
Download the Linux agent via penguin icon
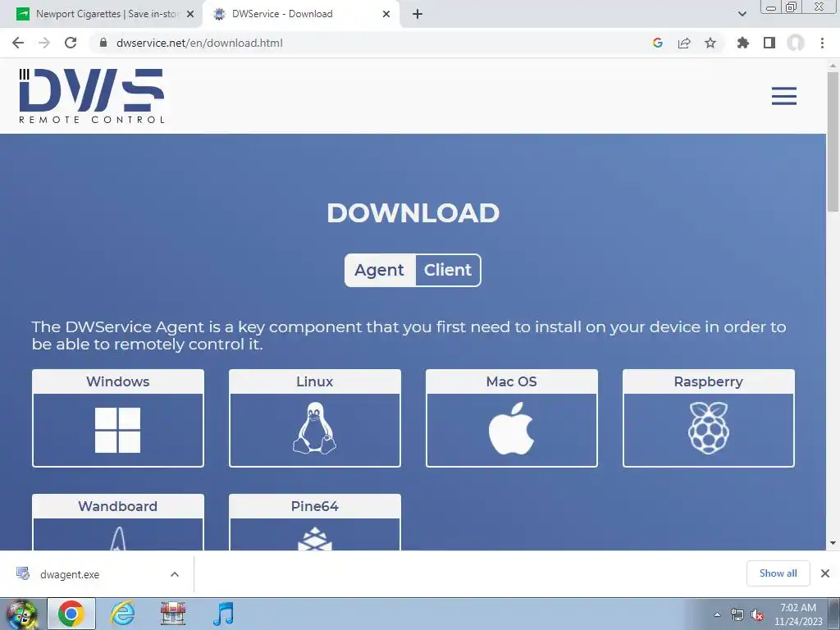point(314,428)
